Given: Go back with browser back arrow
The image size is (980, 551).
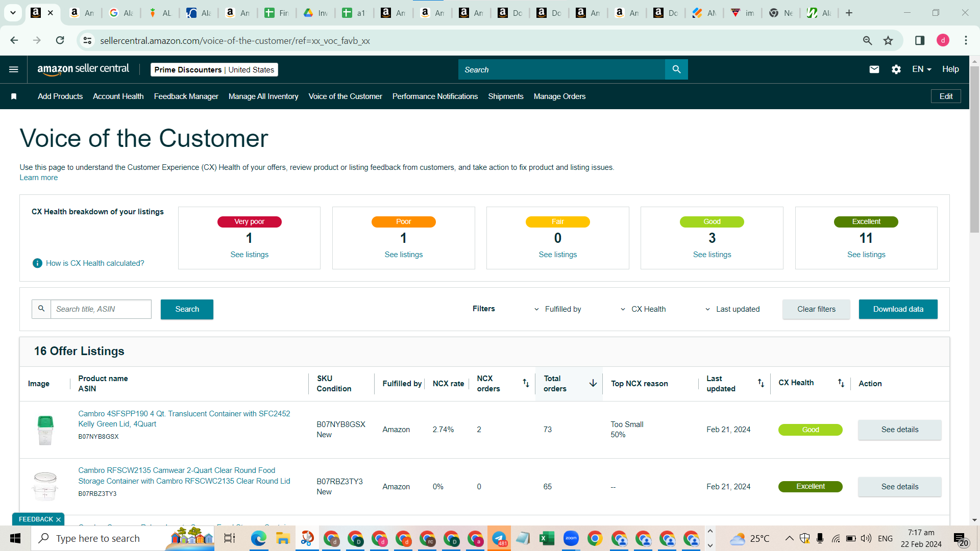Looking at the screenshot, I should [14, 40].
